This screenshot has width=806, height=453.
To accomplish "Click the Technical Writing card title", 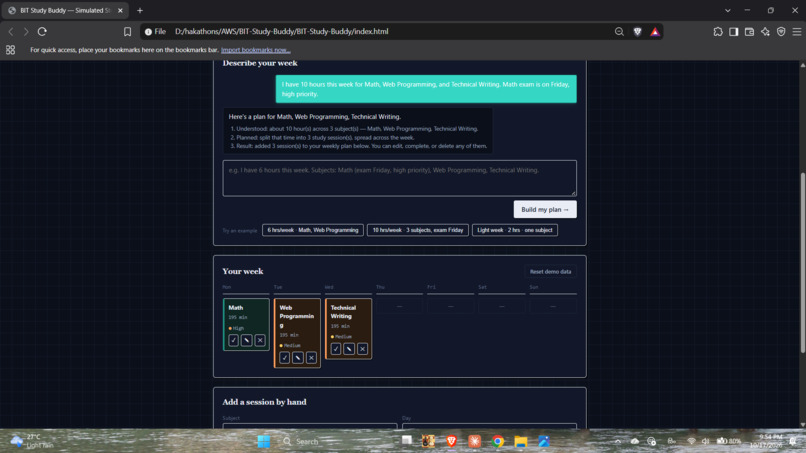I will click(x=343, y=312).
